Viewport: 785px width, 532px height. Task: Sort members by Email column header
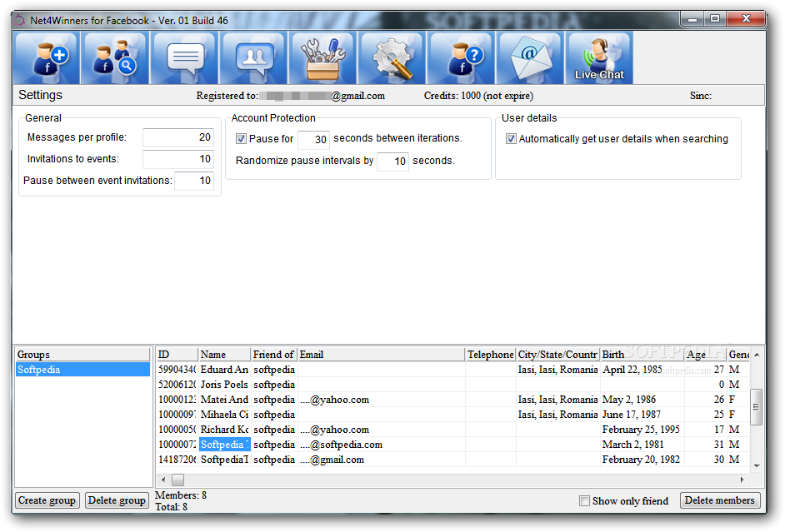(381, 355)
